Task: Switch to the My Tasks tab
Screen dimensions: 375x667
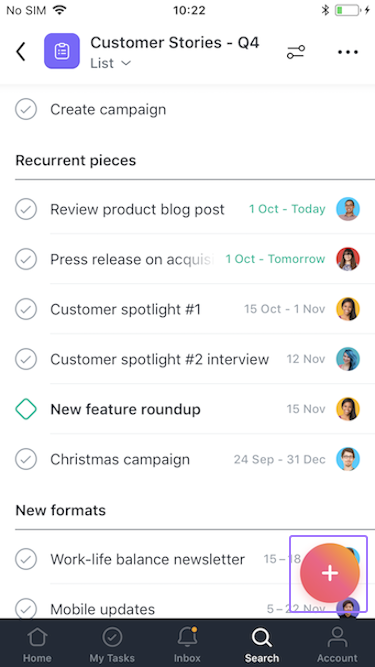Action: [112, 644]
